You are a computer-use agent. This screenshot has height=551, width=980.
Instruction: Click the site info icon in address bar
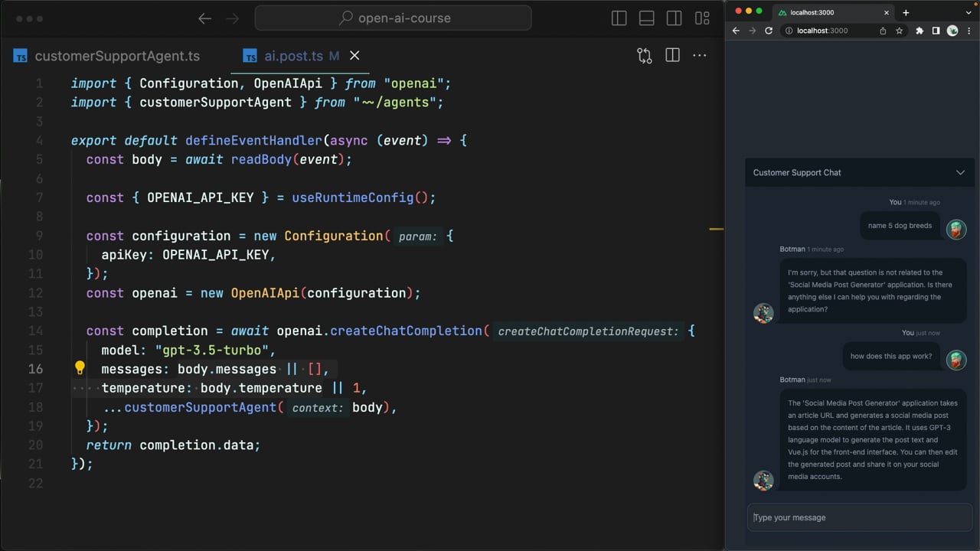tap(789, 31)
